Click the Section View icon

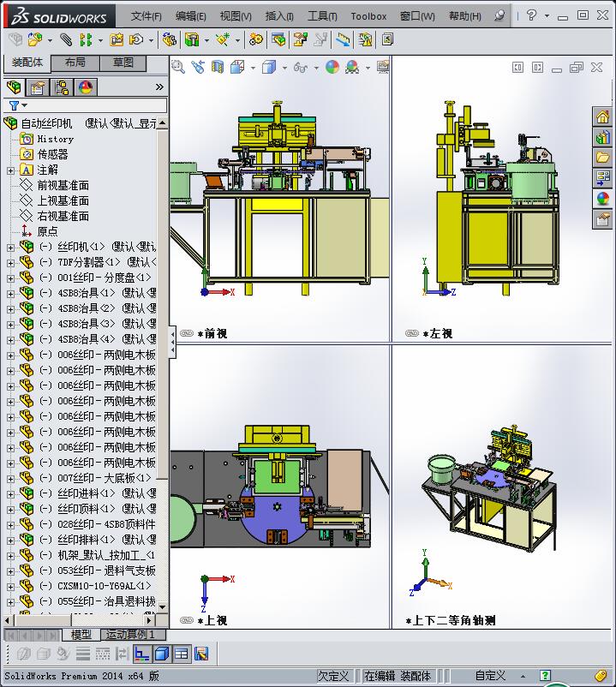[x=218, y=67]
